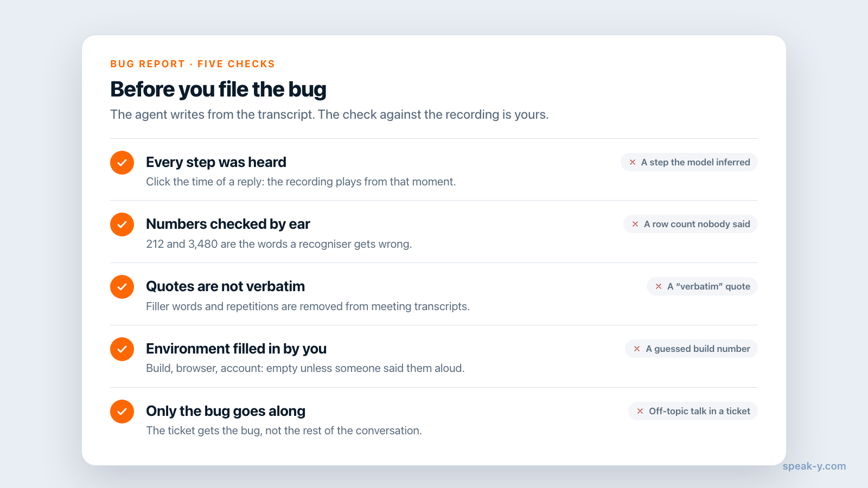
Task: Click the checkmark next to Quotes are not verbatim
Action: (122, 287)
